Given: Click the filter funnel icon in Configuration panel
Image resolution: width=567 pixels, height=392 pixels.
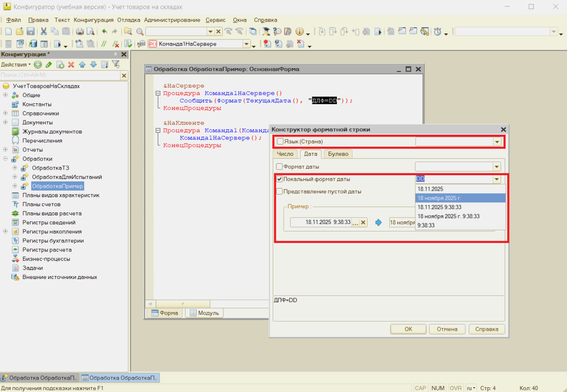Looking at the screenshot, I should [116, 64].
